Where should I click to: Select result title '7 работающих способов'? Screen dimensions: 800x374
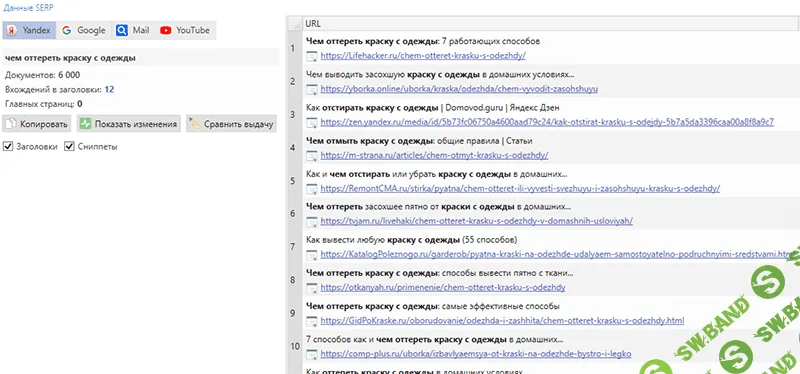423,41
